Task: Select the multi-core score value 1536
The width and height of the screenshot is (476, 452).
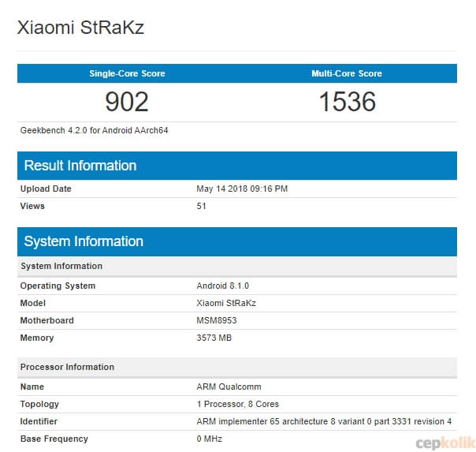Action: coord(348,102)
